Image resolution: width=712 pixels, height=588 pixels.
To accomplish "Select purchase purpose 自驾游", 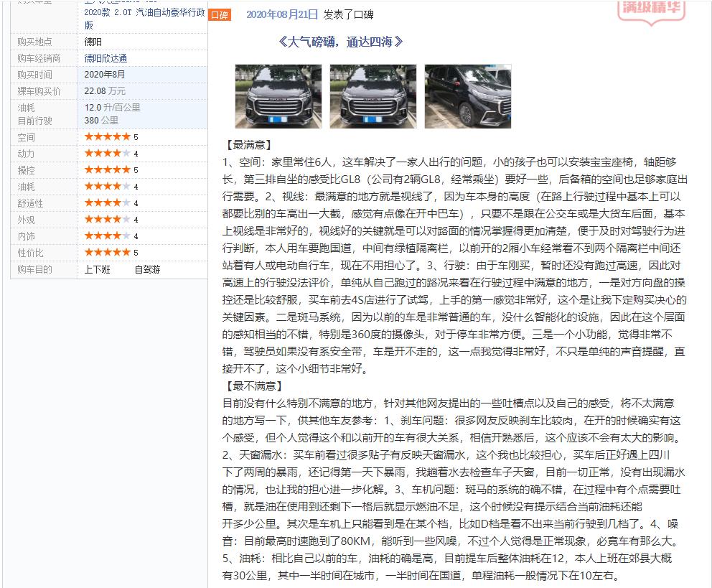I will [x=148, y=269].
